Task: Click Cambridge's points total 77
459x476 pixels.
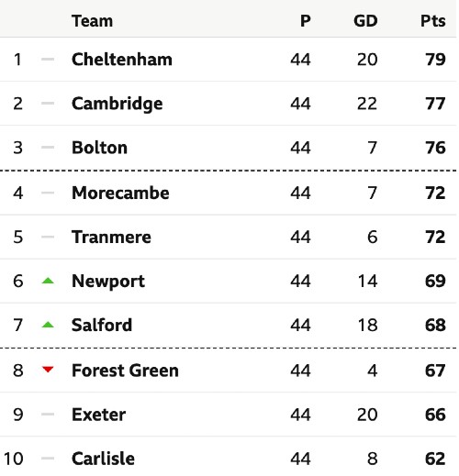Action: [435, 104]
